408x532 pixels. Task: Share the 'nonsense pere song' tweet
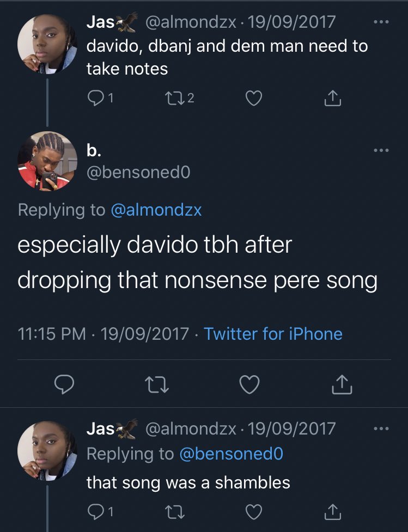(x=342, y=386)
